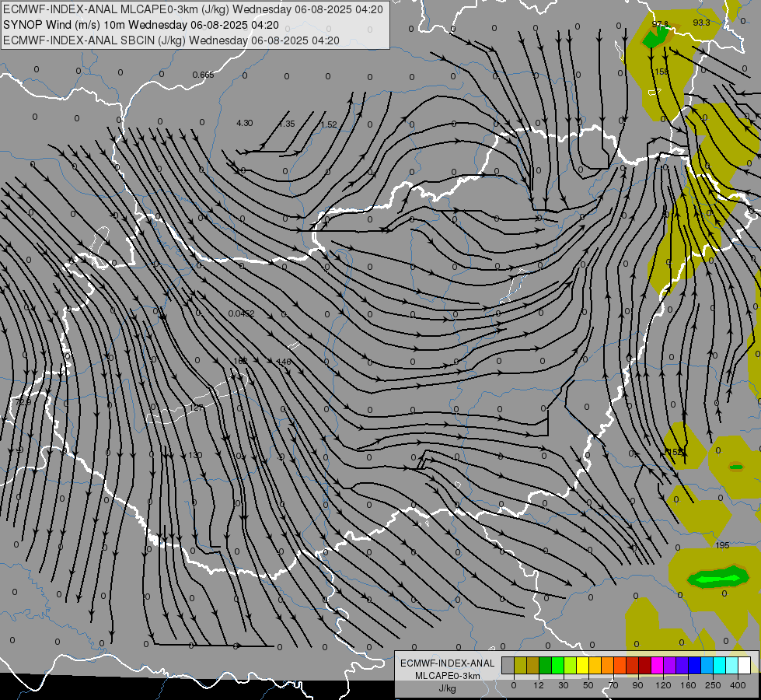The width and height of the screenshot is (761, 700).
Task: Click the map value '97.8' at top right
Action: [x=660, y=24]
